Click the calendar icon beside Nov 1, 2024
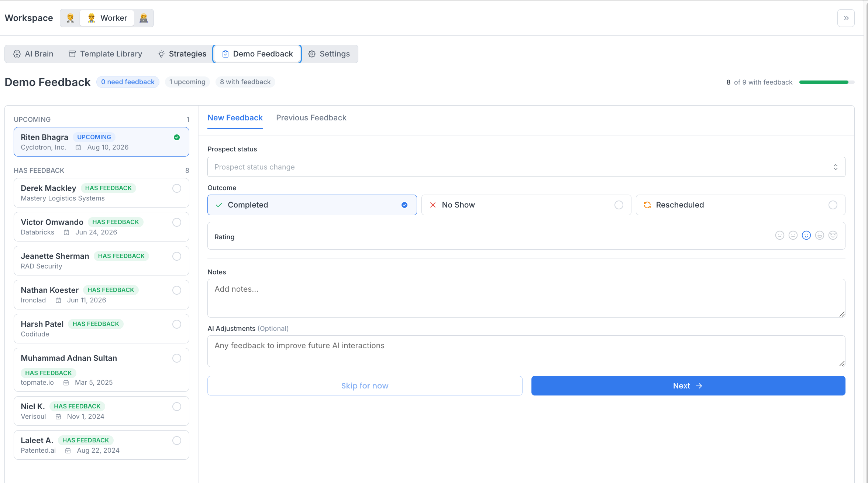 (58, 417)
